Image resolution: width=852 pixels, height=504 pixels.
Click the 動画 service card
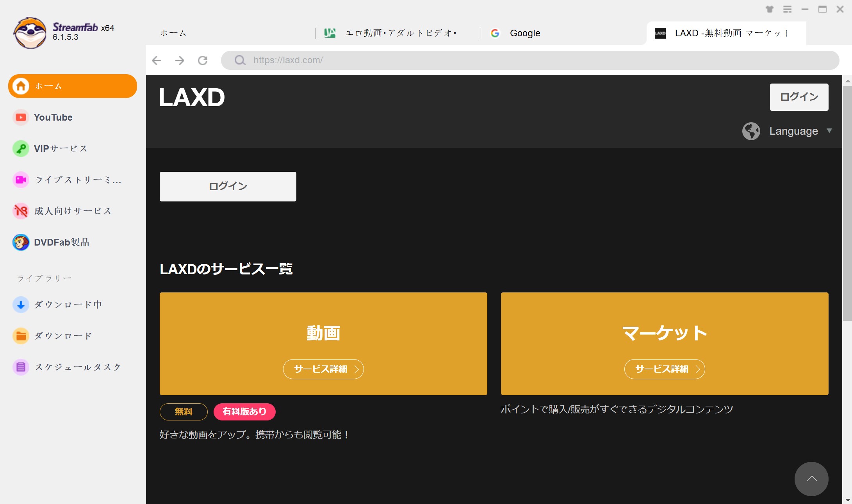[x=323, y=344]
